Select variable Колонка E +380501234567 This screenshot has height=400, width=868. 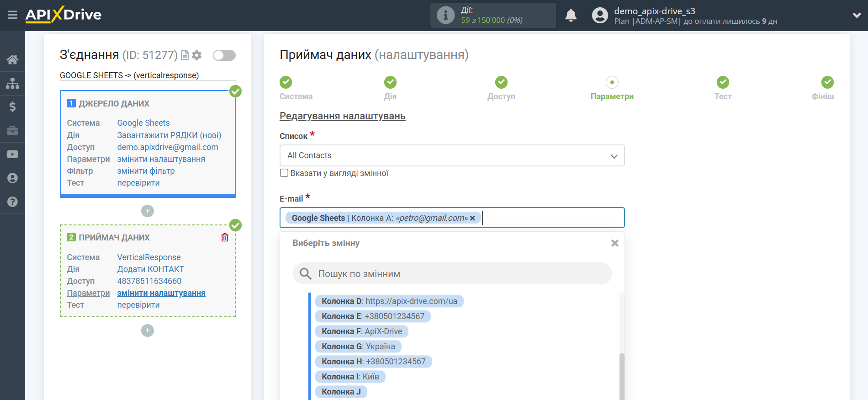click(x=373, y=316)
